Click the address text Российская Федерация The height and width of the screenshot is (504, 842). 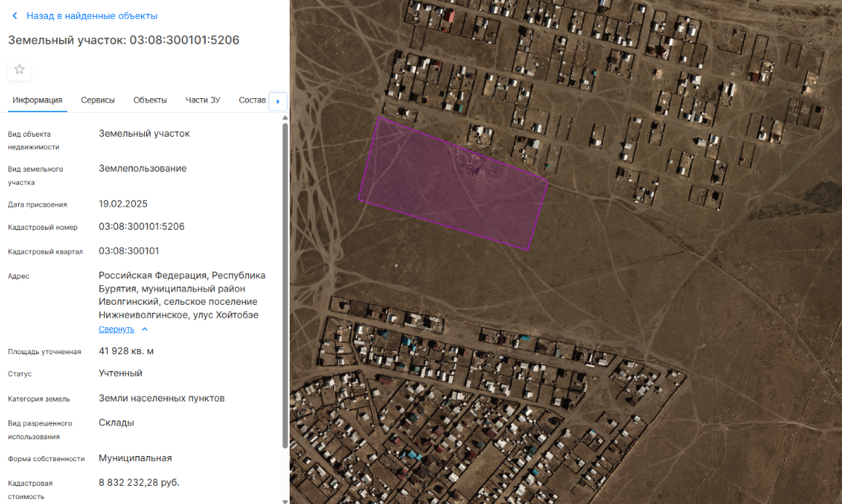[153, 276]
